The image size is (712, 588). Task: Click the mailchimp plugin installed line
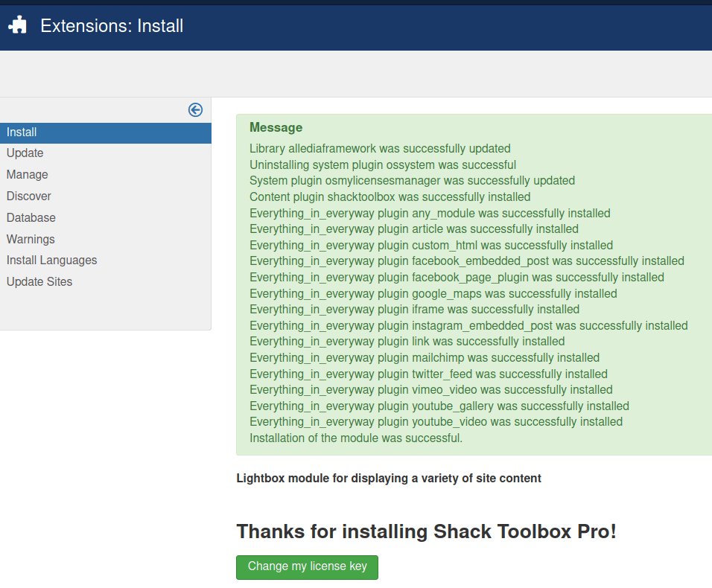425,358
